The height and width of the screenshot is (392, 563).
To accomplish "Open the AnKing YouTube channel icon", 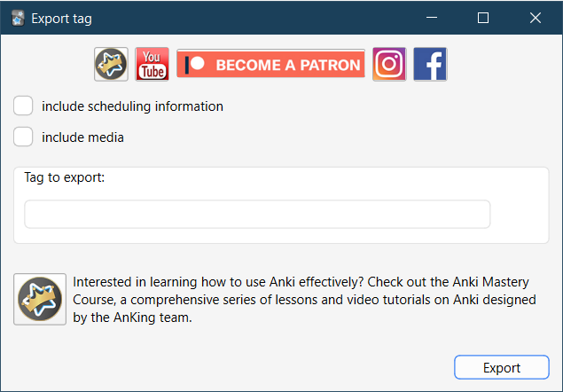I will [x=152, y=65].
